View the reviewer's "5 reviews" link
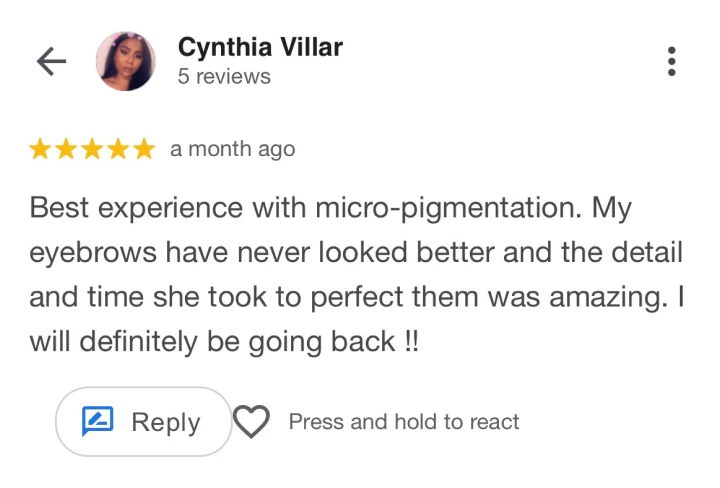 click(x=224, y=77)
